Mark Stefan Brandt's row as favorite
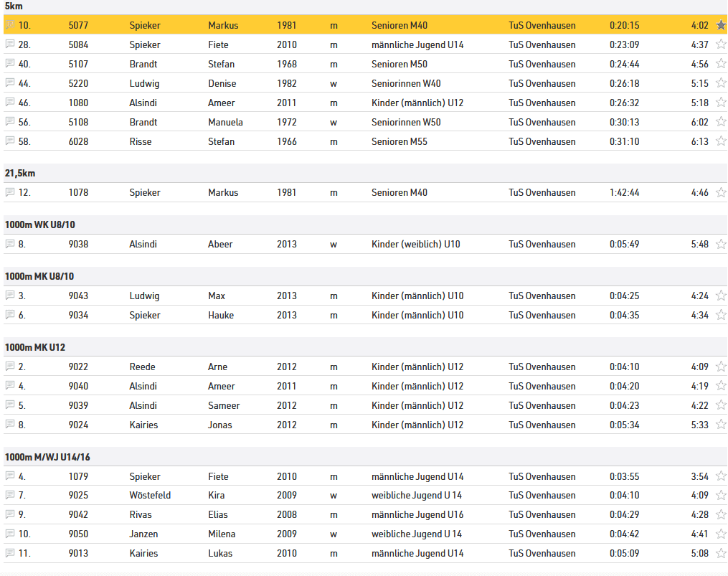Screen dimensions: 728x576 721,64
